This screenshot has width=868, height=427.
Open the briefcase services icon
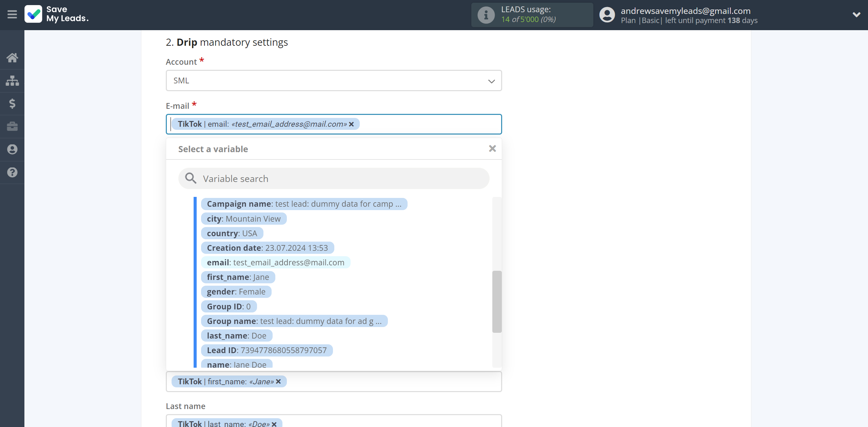point(12,126)
